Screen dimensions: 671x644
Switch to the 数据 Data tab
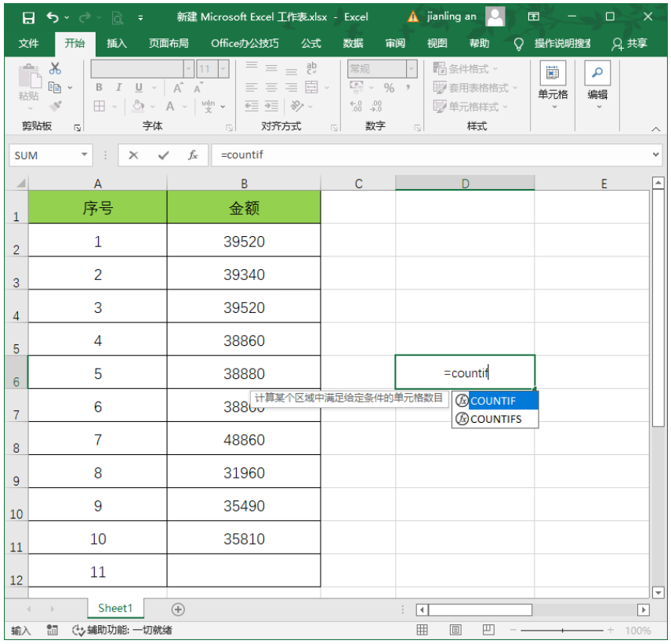(x=353, y=43)
